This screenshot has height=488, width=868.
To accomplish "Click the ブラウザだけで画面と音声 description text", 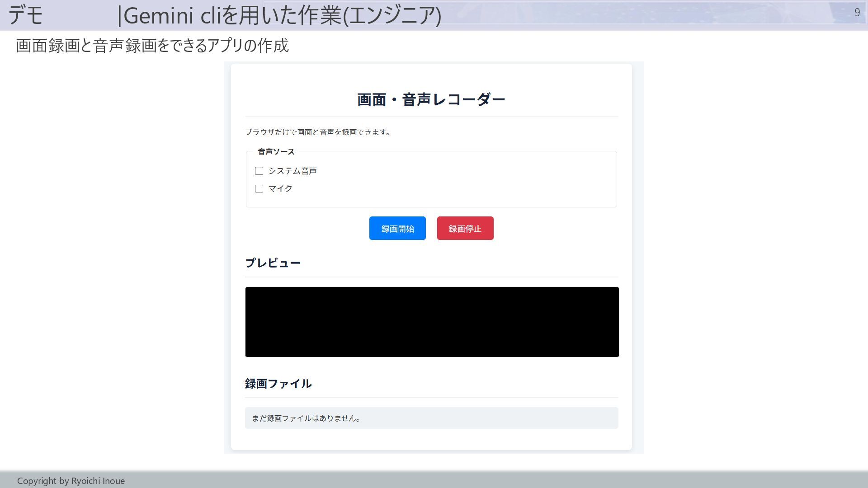I will point(317,132).
